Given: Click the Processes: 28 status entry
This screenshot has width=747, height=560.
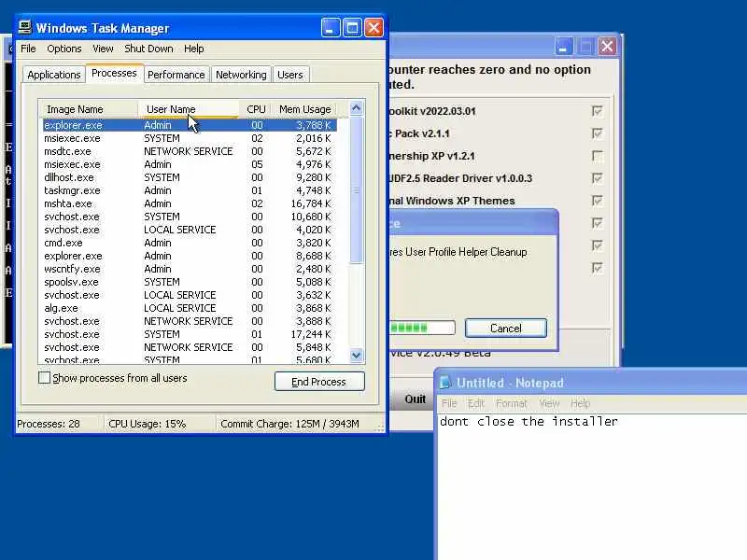Looking at the screenshot, I should [49, 424].
